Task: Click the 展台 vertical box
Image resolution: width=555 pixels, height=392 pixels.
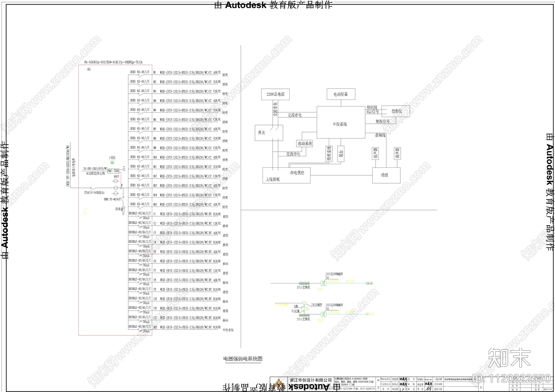Action: 341,153
